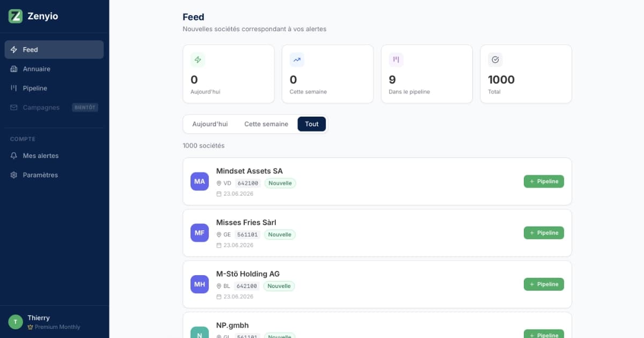Click the location pin icon next to VD
This screenshot has width=644, height=338.
(x=219, y=183)
